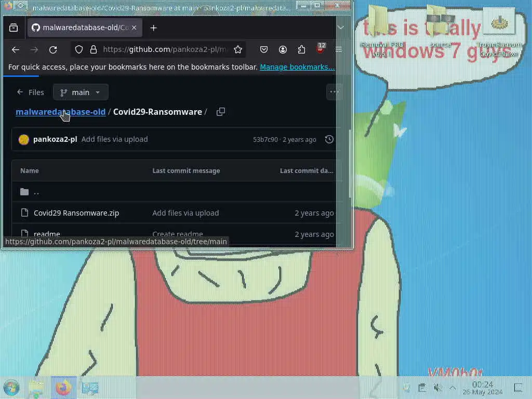Viewport: 532px width, 399px height.
Task: View the commit history clock icon
Action: pos(329,139)
